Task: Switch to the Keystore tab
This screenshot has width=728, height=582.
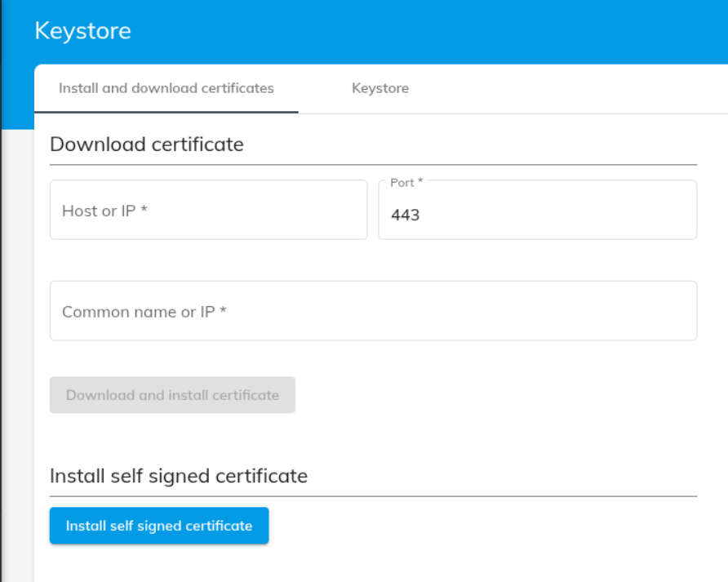Action: click(x=380, y=88)
